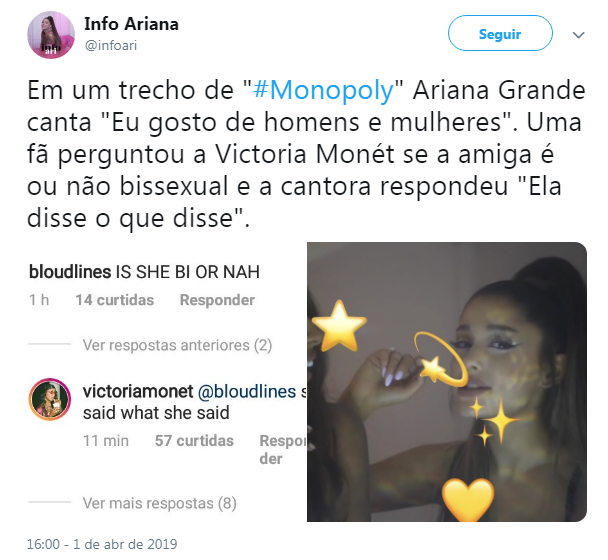The image size is (608, 560).
Task: Open the attached photo with star stickers
Action: coord(447,382)
